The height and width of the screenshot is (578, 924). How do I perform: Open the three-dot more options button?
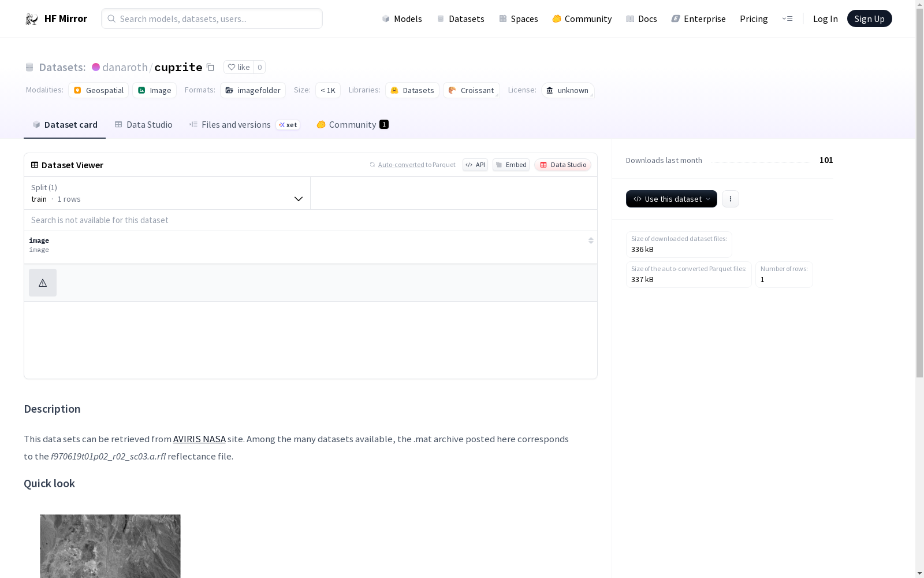point(731,199)
